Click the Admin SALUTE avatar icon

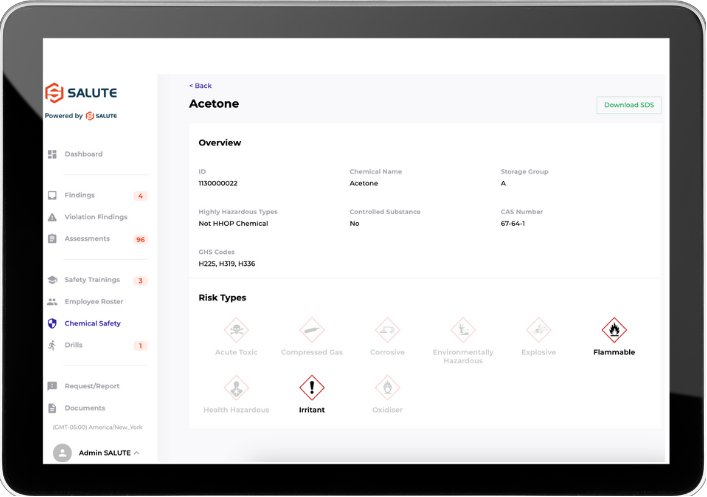[x=62, y=453]
